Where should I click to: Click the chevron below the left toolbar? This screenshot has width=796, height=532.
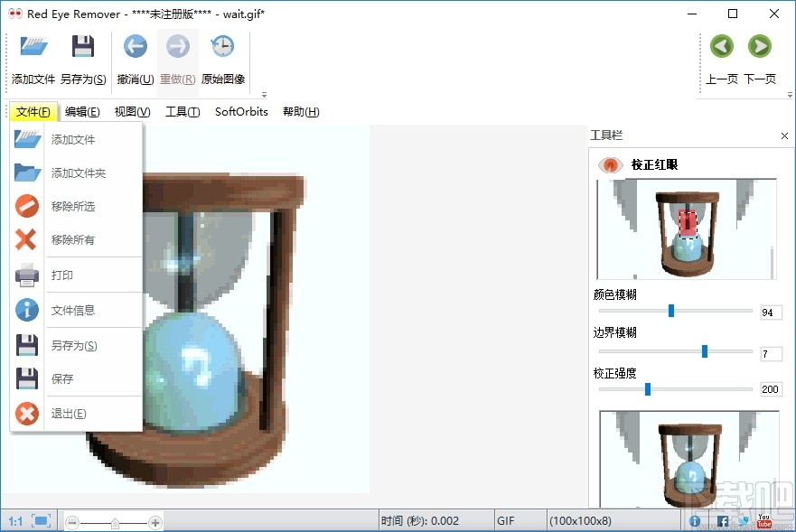tap(264, 94)
